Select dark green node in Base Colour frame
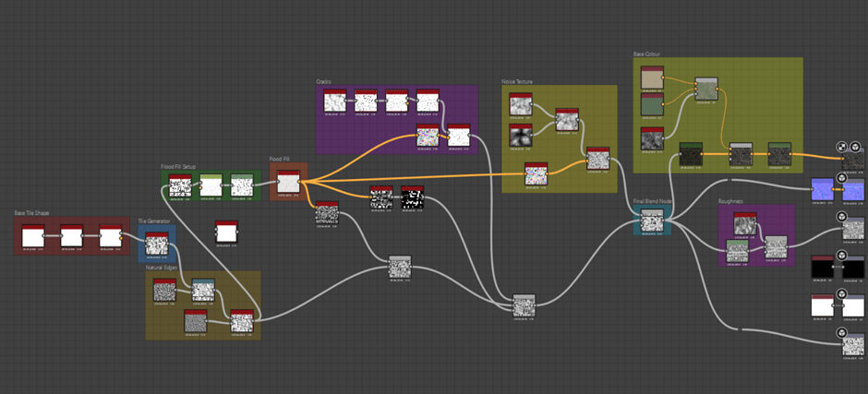 pos(691,154)
